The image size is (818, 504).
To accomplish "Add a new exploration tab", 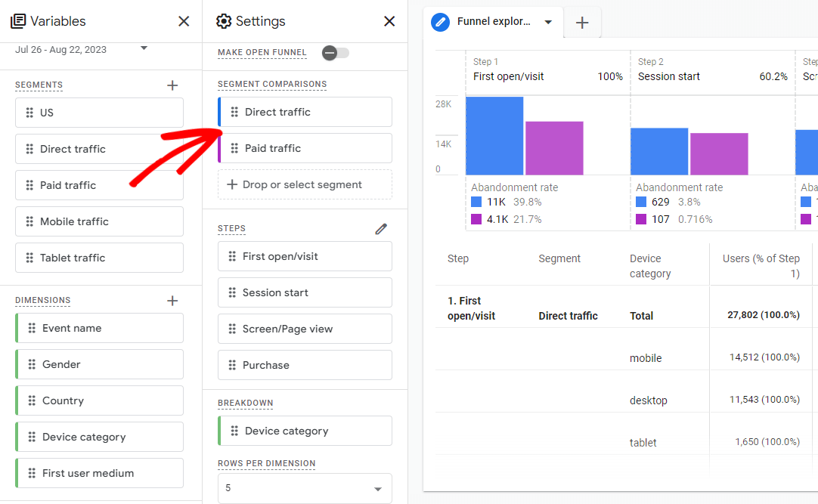I will coord(582,23).
